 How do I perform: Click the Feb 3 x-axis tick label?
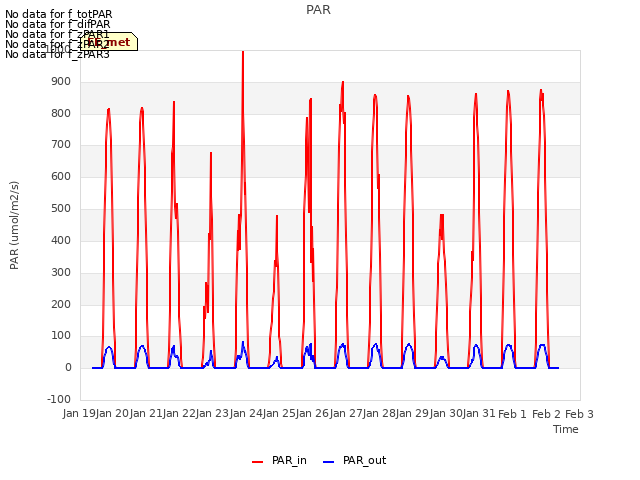579,414
